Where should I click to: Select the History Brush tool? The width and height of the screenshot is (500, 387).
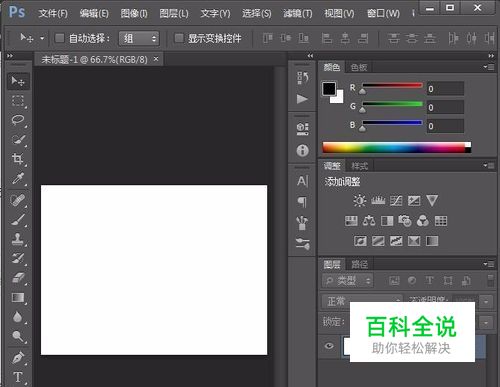tap(18, 258)
